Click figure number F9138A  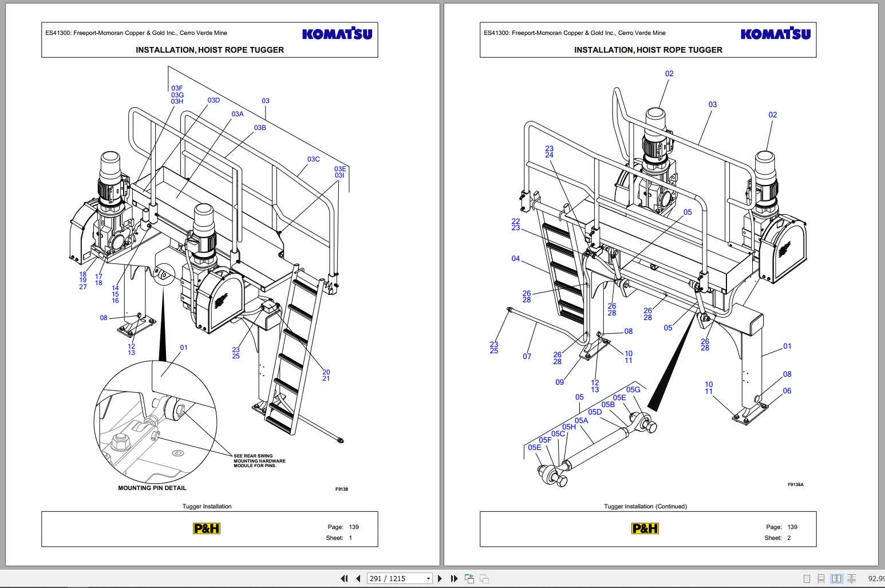(x=796, y=484)
